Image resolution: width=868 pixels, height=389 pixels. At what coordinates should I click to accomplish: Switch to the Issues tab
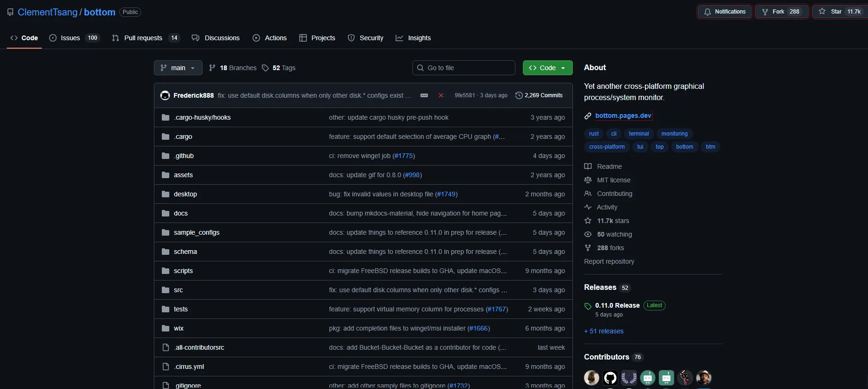point(74,38)
